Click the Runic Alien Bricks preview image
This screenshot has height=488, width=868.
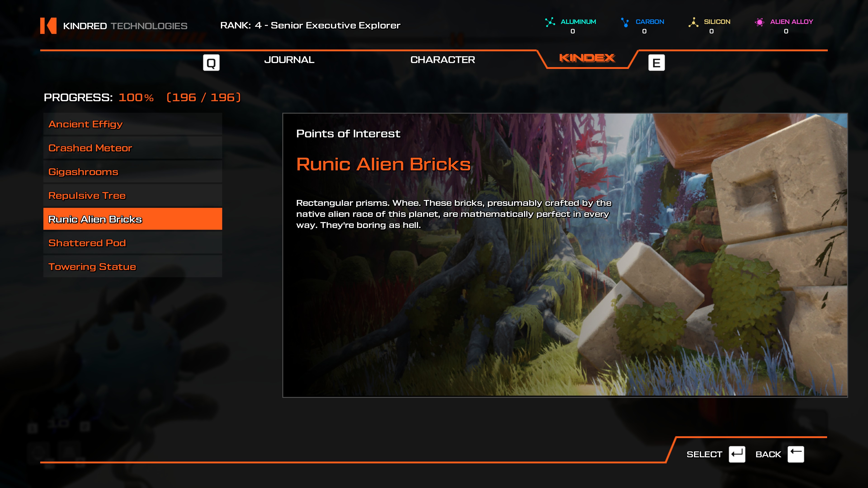[x=565, y=255]
